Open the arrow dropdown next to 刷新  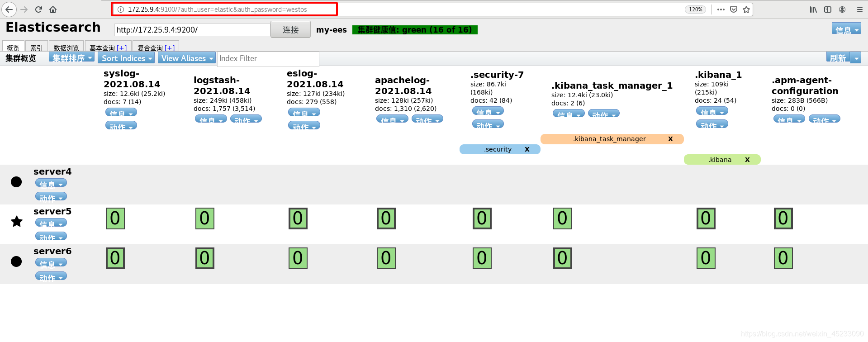[856, 58]
